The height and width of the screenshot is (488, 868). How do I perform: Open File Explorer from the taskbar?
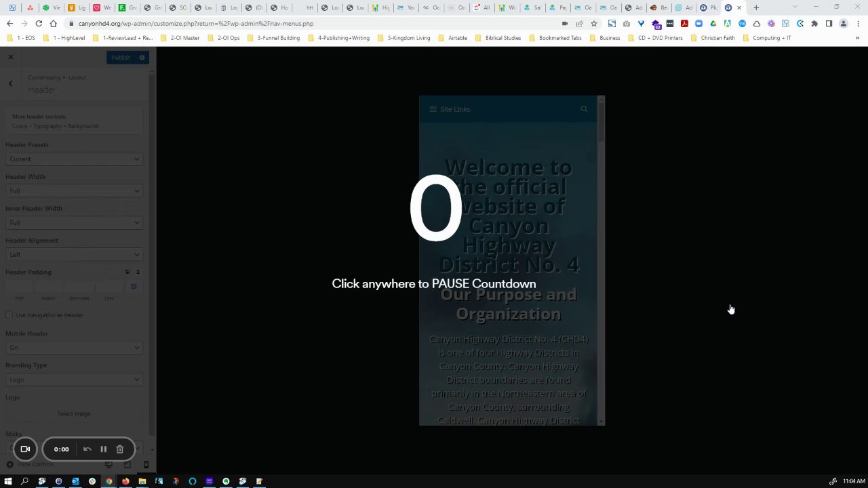point(142,481)
